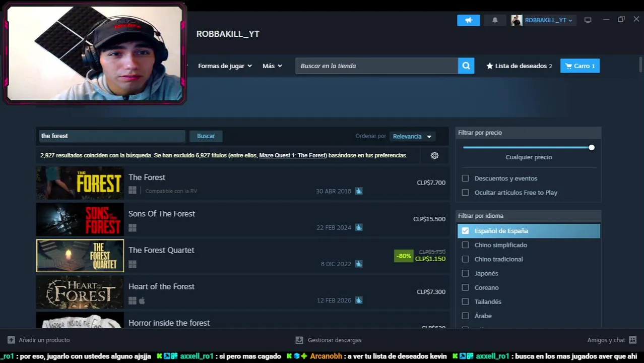The height and width of the screenshot is (363, 644).
Task: Click the plus icon beside Añadir un producto
Action: tap(11, 340)
